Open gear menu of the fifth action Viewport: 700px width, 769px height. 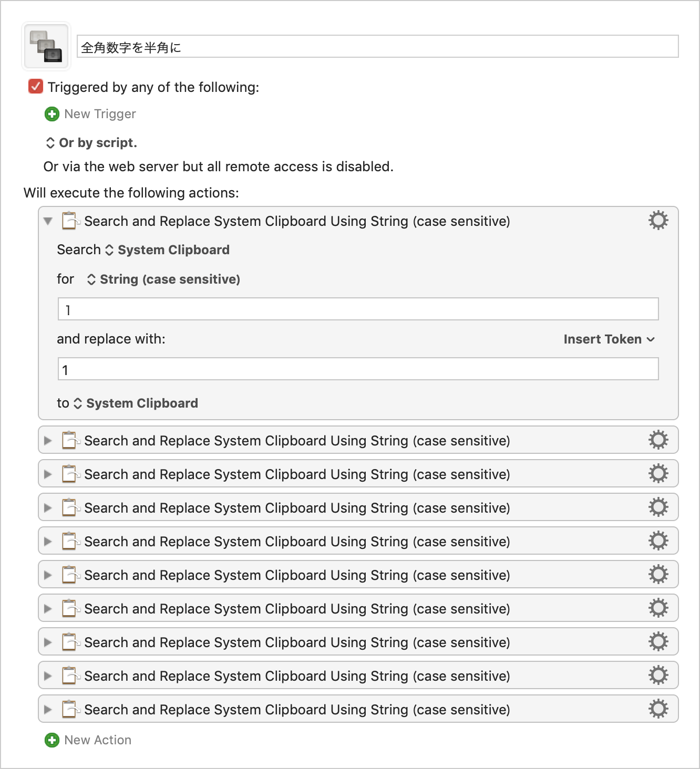[x=658, y=541]
